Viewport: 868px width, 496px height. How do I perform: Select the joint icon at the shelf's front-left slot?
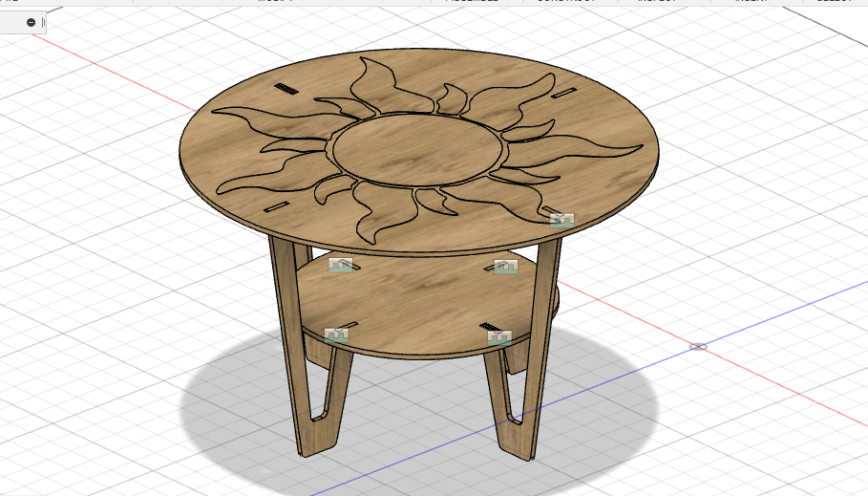coord(336,335)
